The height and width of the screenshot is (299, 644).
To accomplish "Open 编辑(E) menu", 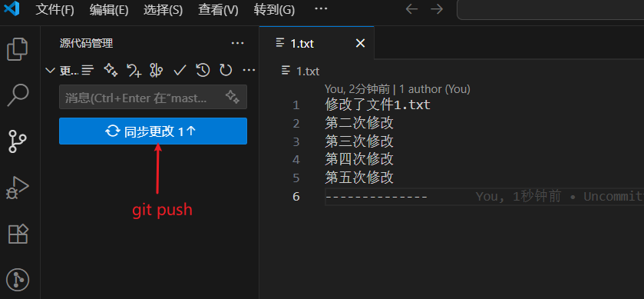I will [x=109, y=10].
